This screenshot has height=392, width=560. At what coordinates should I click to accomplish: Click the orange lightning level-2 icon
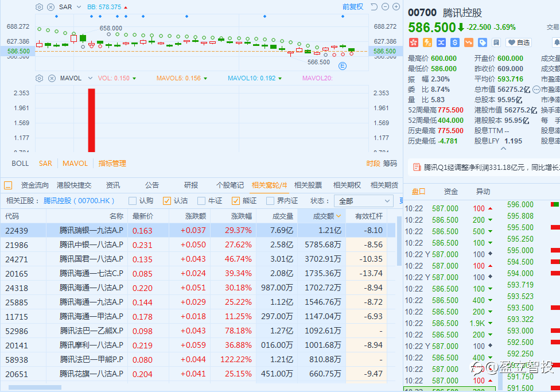coord(427,42)
